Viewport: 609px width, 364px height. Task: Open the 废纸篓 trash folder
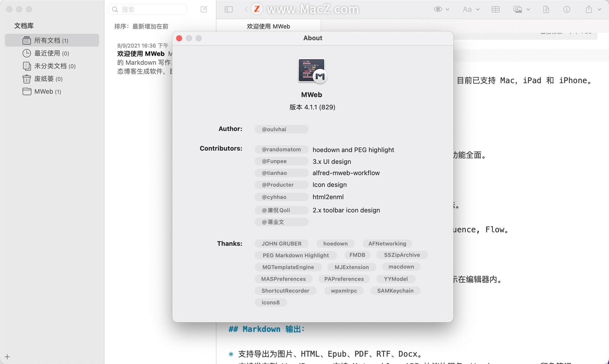(x=52, y=79)
